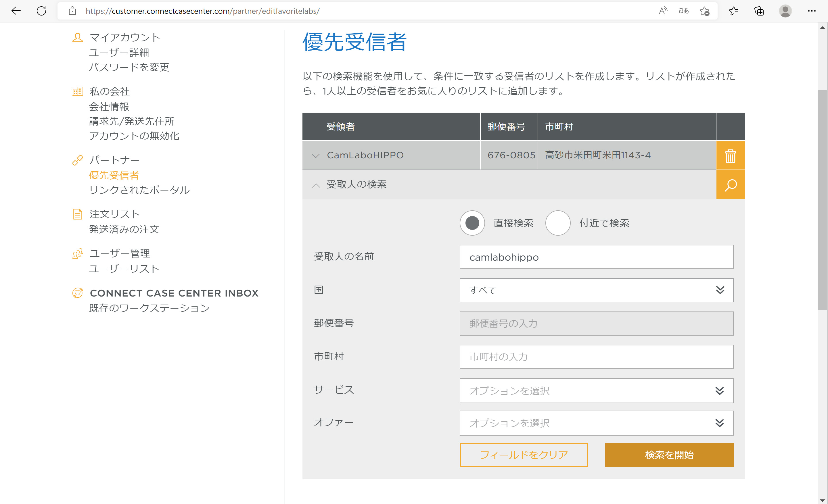This screenshot has width=828, height=504.
Task: Click the page vertical scrollbar thumb
Action: pyautogui.click(x=822, y=200)
